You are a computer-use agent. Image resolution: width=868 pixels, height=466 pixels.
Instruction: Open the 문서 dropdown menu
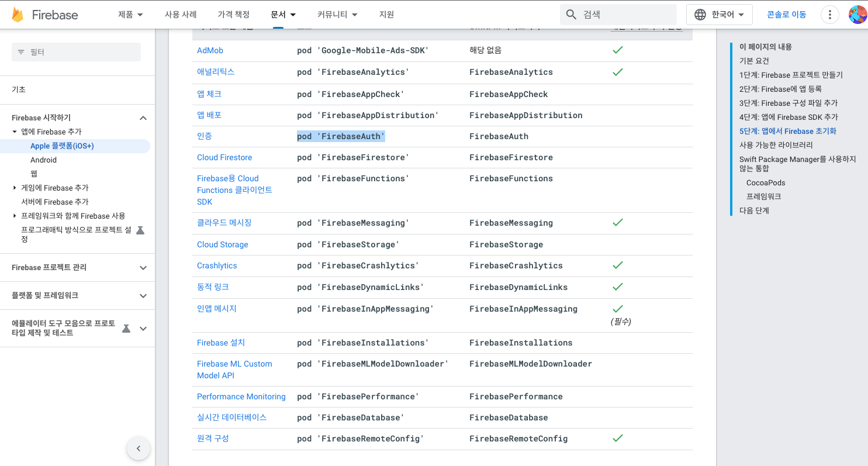(x=283, y=14)
